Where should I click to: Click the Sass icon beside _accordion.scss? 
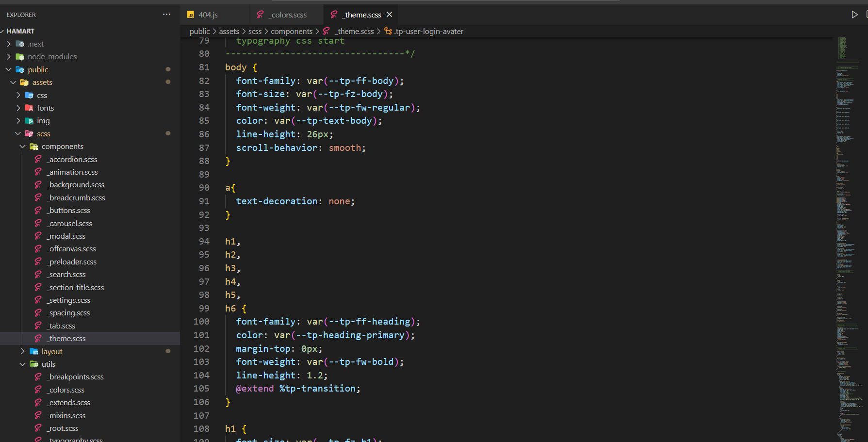[x=38, y=159]
